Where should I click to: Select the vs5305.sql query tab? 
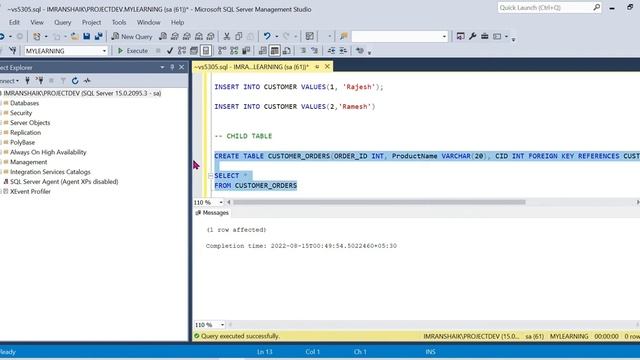(x=251, y=67)
